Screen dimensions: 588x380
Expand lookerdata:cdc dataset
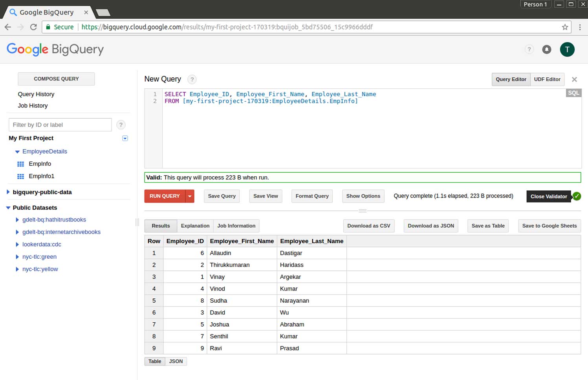(17, 245)
